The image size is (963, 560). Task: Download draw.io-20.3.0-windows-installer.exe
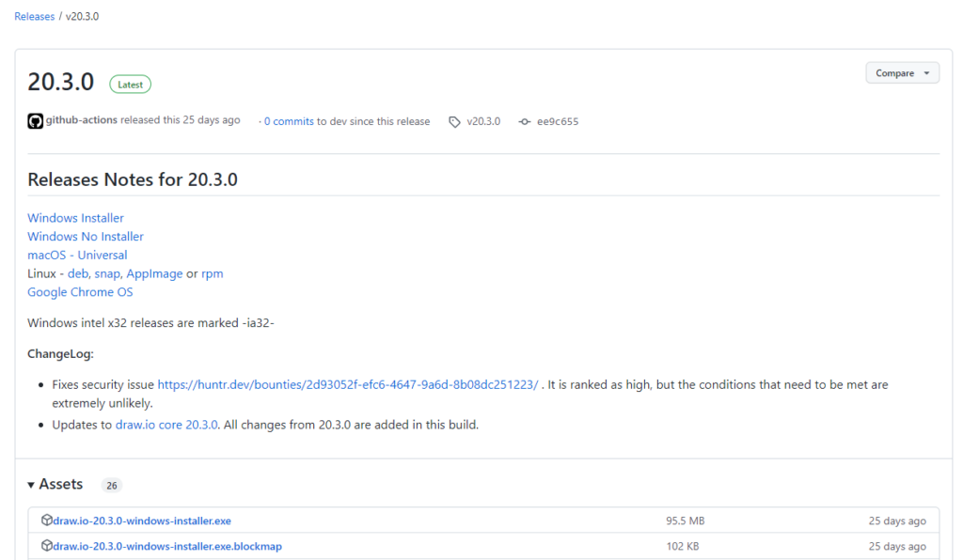tap(142, 521)
